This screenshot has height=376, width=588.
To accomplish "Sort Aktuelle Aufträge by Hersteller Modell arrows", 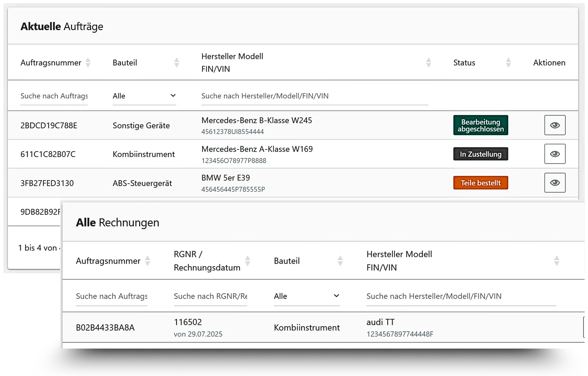I will (x=429, y=62).
